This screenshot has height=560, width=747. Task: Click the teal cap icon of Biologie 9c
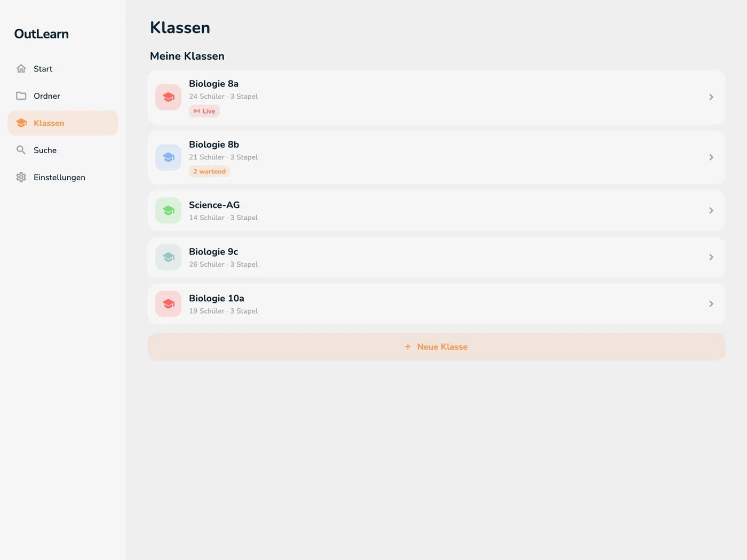pos(169,257)
